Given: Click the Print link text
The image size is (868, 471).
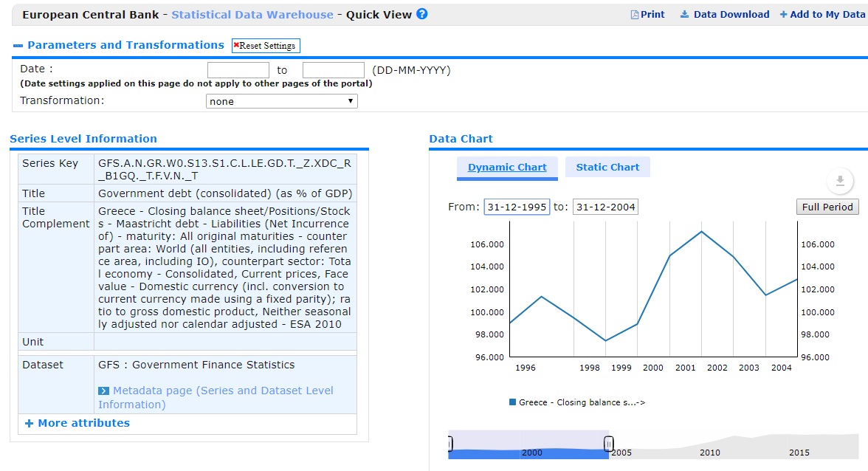Looking at the screenshot, I should click(x=652, y=14).
